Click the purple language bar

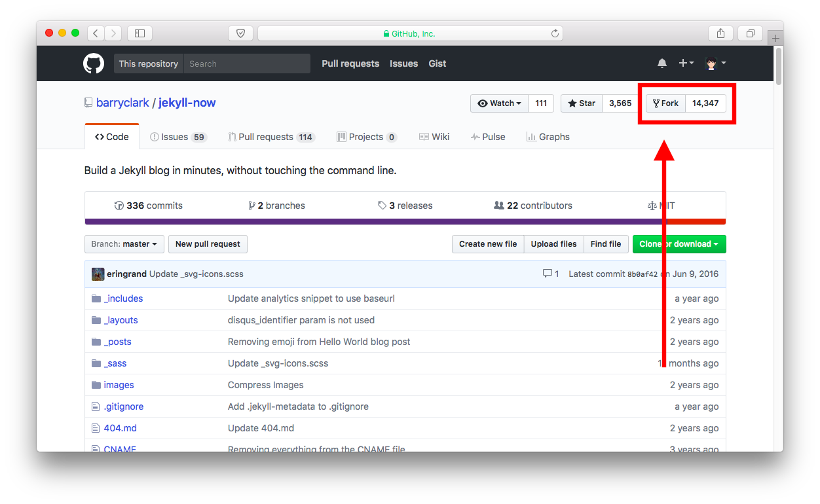pyautogui.click(x=374, y=221)
